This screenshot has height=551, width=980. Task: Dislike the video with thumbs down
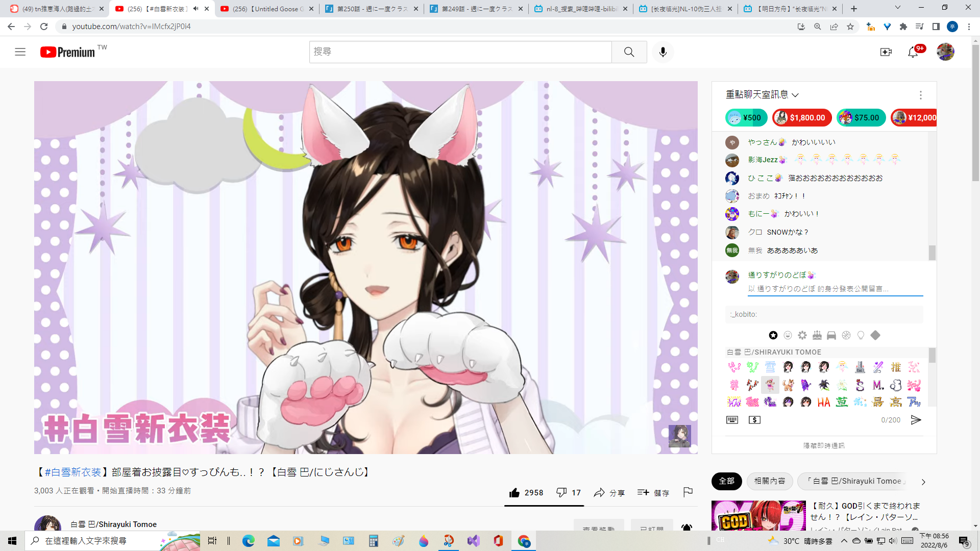tap(568, 493)
